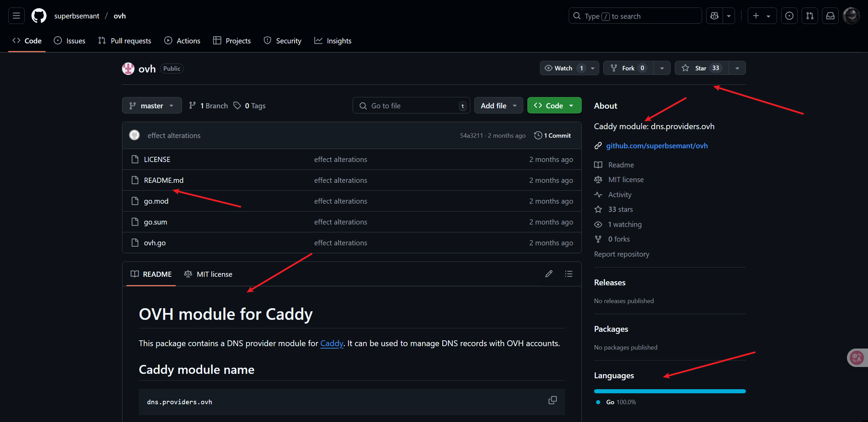The width and height of the screenshot is (868, 422).
Task: Expand the master branch dropdown
Action: coord(152,106)
